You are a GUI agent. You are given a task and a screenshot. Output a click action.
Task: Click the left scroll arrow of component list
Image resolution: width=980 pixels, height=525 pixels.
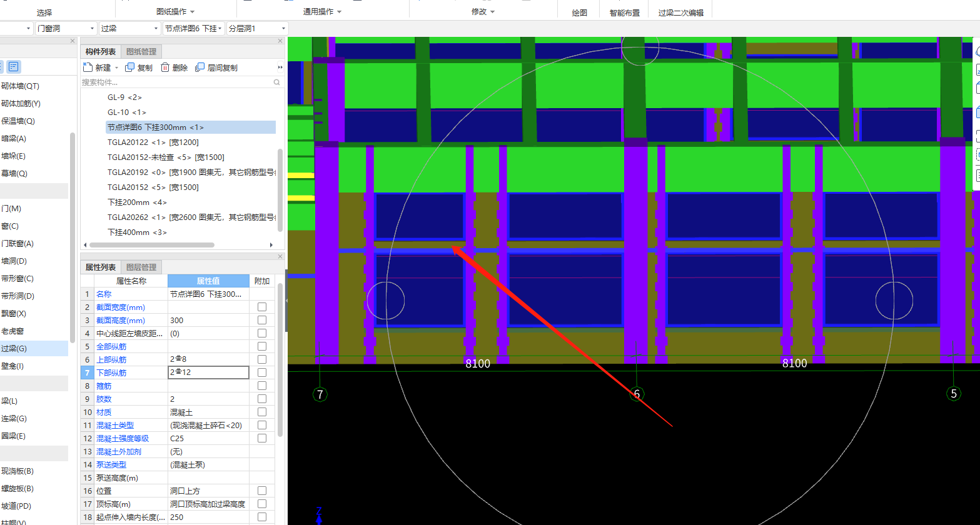pyautogui.click(x=86, y=245)
